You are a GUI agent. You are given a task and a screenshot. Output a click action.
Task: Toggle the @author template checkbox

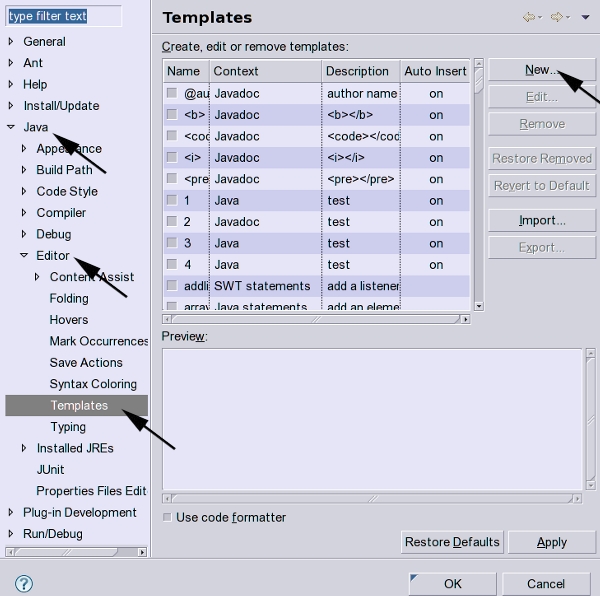click(172, 94)
